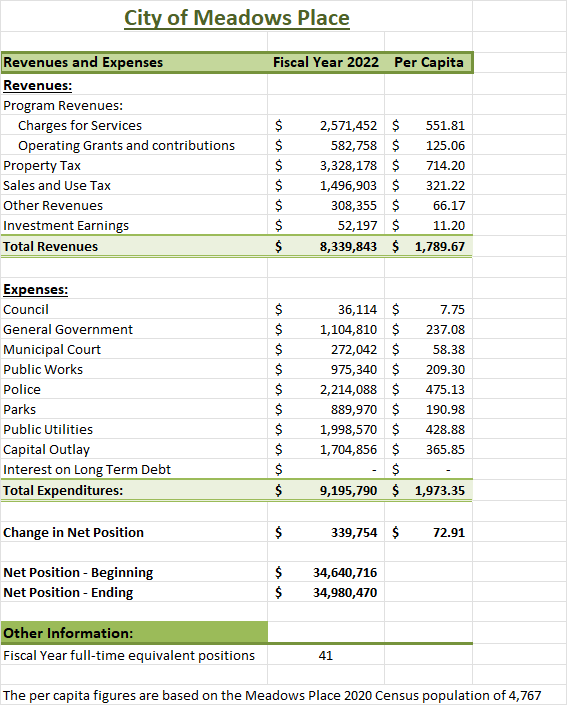This screenshot has height=705, width=567.
Task: Select the City of Meadows Place title
Action: (x=237, y=19)
